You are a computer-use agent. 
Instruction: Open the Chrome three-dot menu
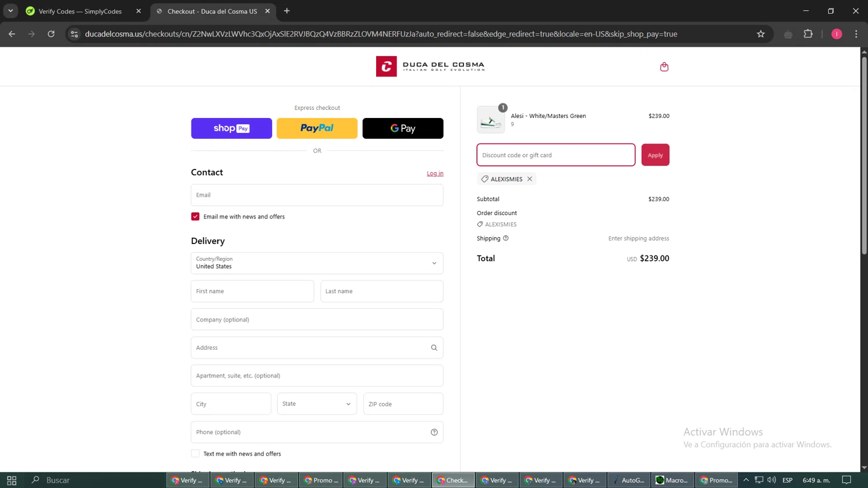(856, 34)
